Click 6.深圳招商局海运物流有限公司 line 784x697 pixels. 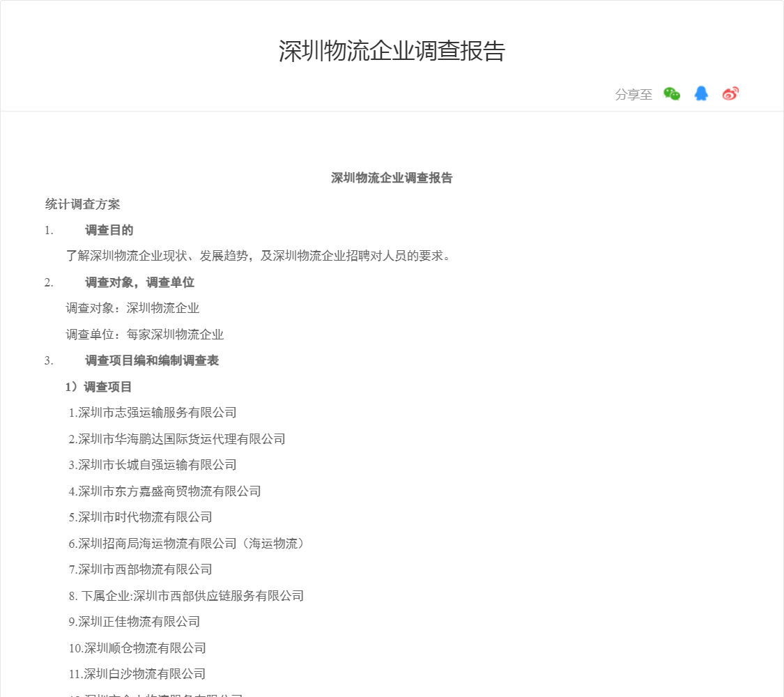click(188, 544)
